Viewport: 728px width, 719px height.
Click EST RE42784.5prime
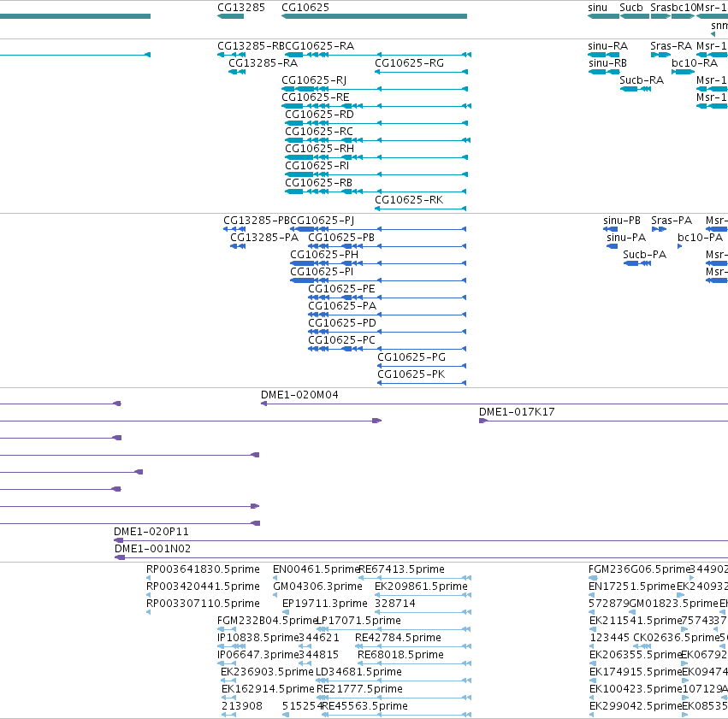click(398, 638)
